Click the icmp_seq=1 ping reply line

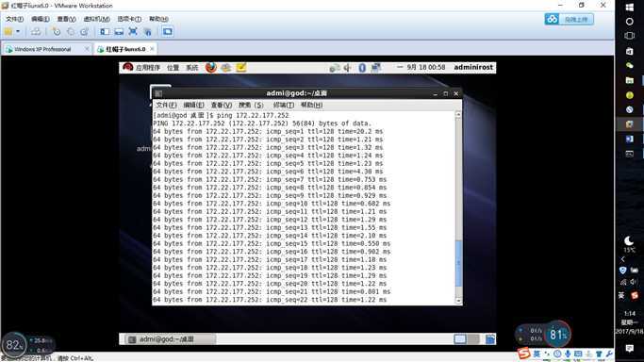click(x=268, y=131)
